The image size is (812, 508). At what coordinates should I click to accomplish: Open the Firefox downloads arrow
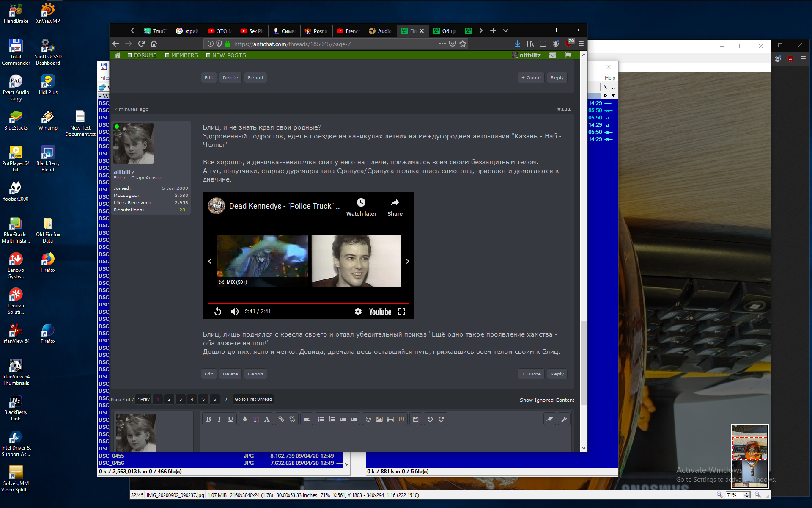(x=517, y=44)
